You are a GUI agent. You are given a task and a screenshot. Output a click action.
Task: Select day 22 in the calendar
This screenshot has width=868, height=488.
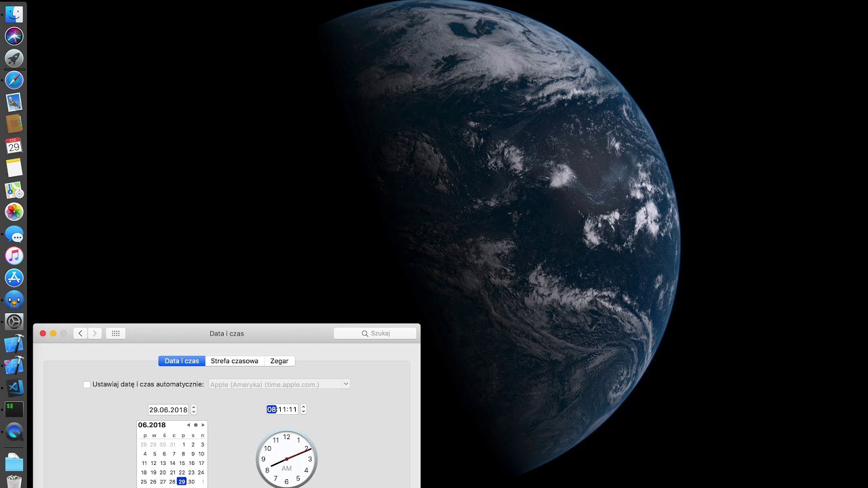click(x=183, y=472)
